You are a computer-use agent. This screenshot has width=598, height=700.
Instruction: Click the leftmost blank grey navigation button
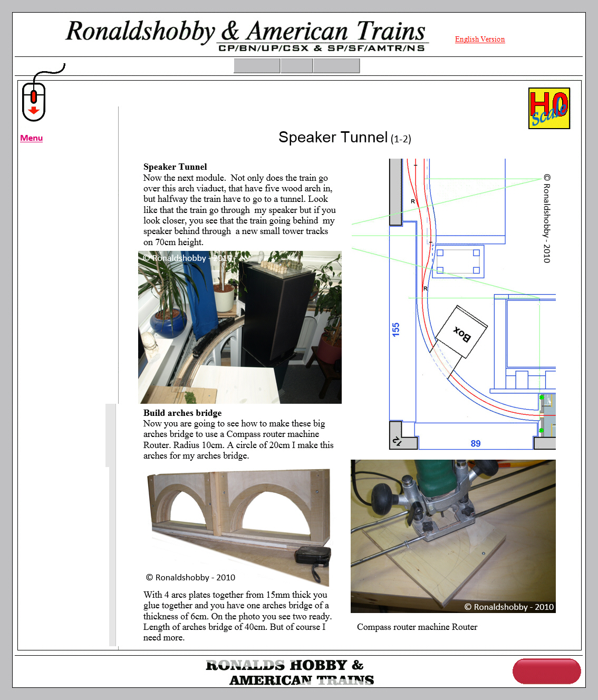tap(257, 66)
